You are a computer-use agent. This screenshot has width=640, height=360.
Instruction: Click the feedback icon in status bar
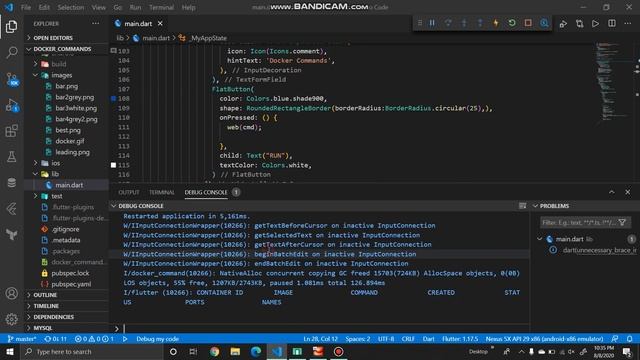point(615,339)
